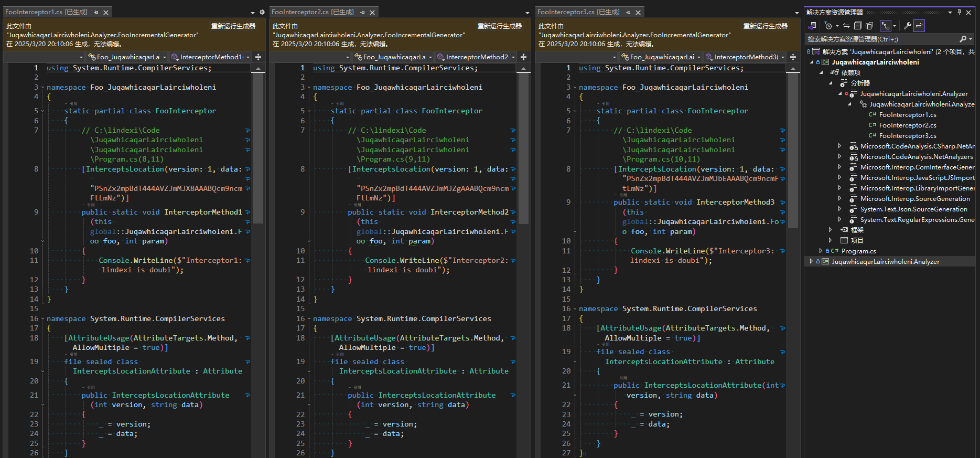Pin the Solution Explorer panel with pushpin
The width and height of the screenshot is (980, 458).
pyautogui.click(x=960, y=12)
